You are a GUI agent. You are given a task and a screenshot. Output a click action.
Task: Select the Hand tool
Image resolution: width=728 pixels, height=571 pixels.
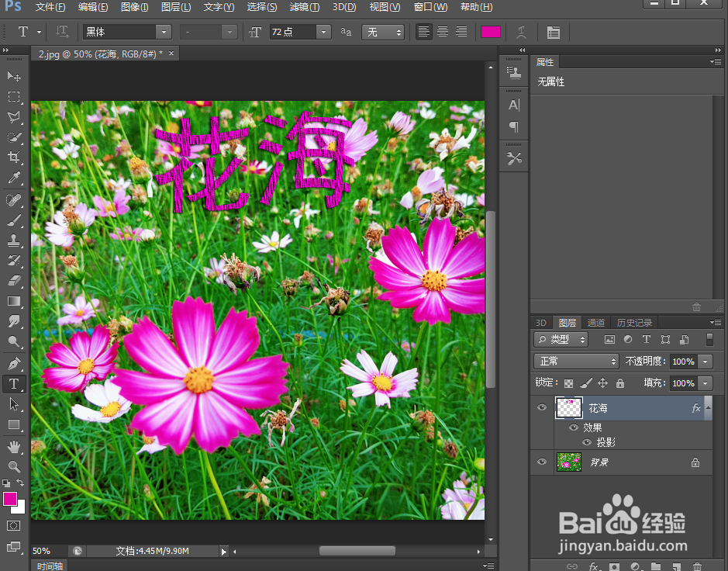(14, 447)
